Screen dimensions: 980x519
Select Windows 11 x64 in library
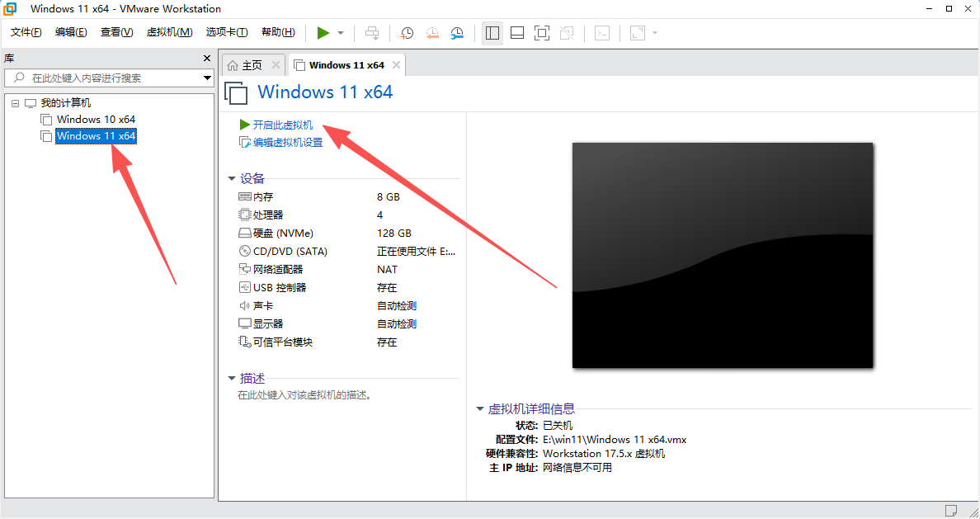click(x=96, y=135)
